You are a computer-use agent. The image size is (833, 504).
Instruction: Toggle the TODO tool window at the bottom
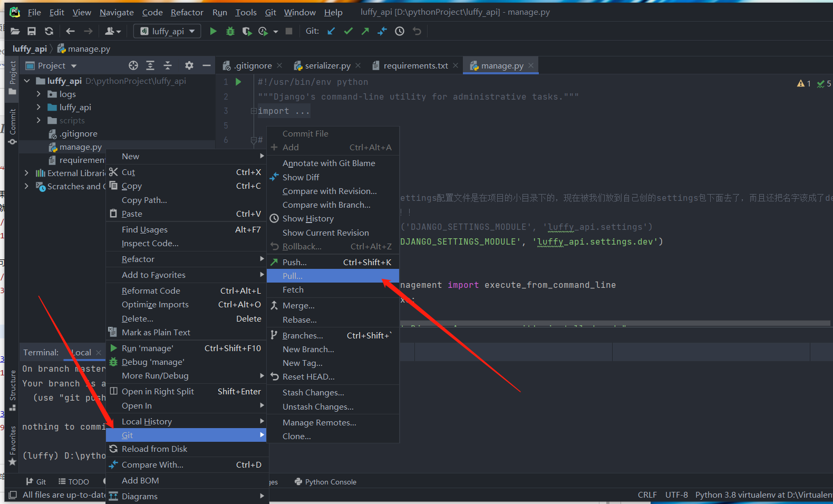tap(73, 482)
